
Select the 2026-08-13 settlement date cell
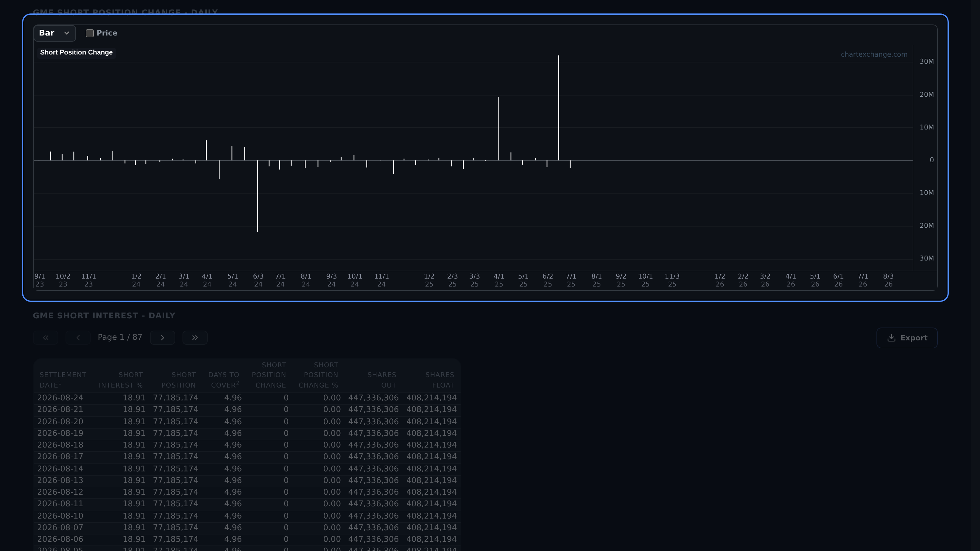[60, 481]
